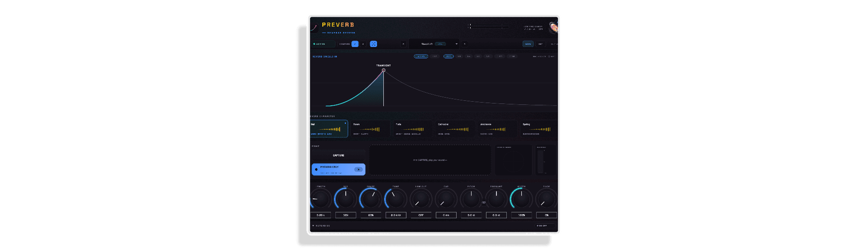The height and width of the screenshot is (249, 868).
Task: Click the pitch-formant link icon
Action: tap(484, 202)
